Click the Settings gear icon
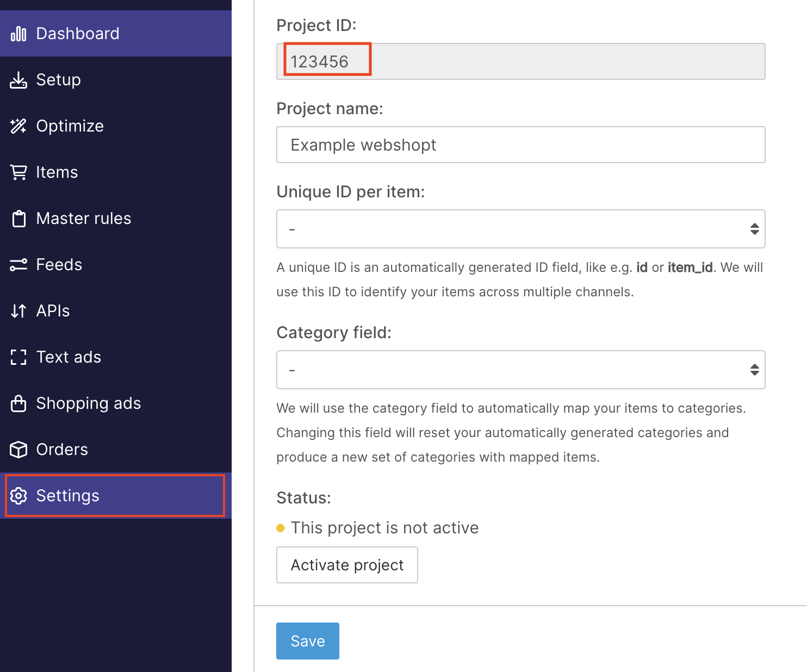 pyautogui.click(x=18, y=496)
